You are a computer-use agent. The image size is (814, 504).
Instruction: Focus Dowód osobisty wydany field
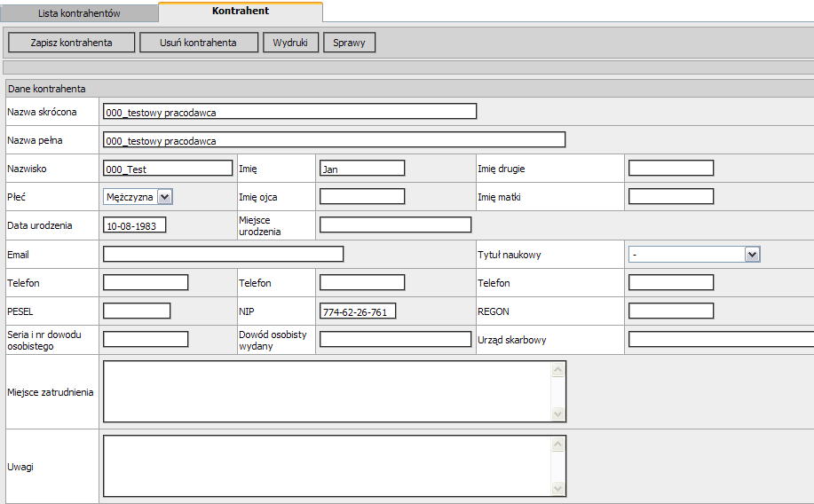pyautogui.click(x=395, y=340)
